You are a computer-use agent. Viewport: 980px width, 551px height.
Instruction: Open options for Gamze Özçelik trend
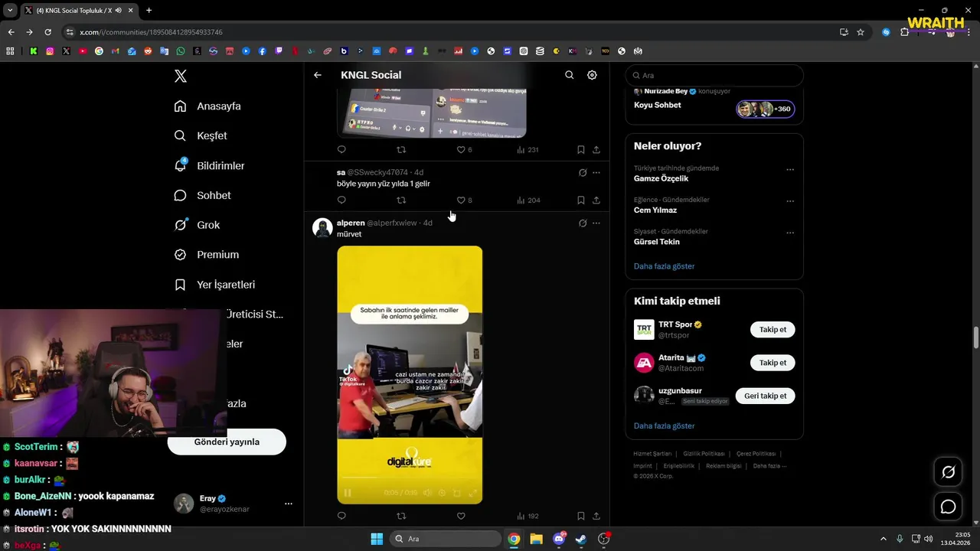pos(790,170)
